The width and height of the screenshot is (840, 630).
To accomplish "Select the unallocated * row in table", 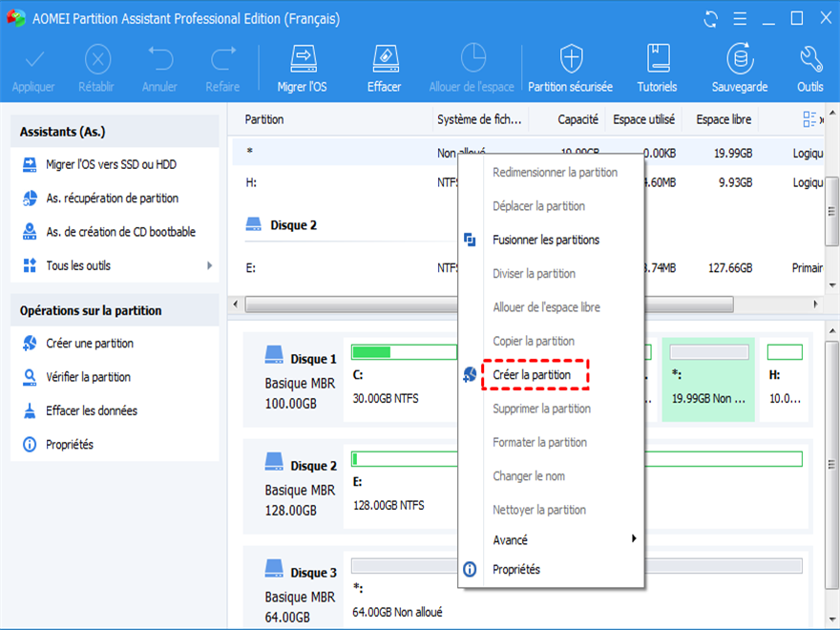I will [x=345, y=153].
